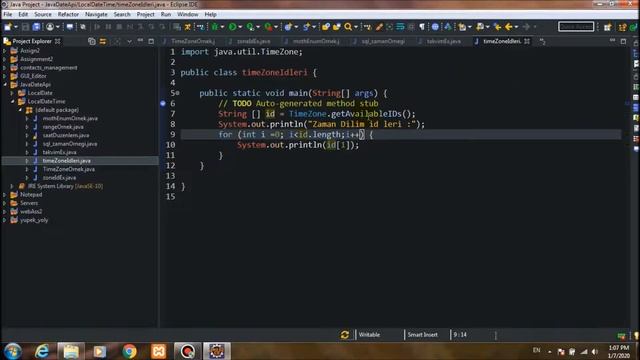Click the Coverage run icon
This screenshot has width=640, height=360.
(x=250, y=27)
